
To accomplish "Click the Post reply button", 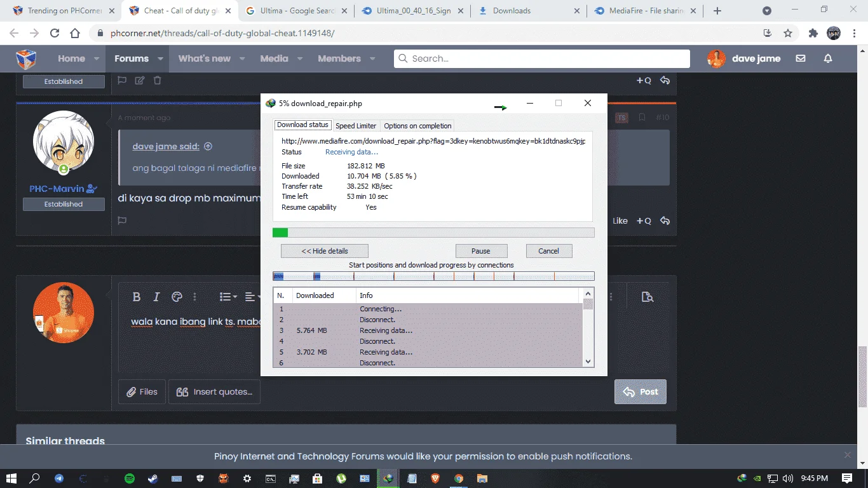I will point(641,392).
